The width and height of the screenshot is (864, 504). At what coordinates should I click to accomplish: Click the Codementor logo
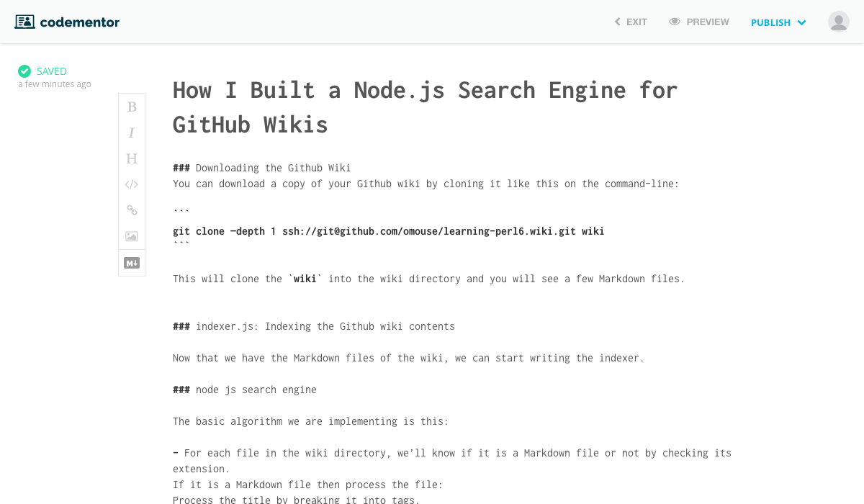click(x=68, y=22)
